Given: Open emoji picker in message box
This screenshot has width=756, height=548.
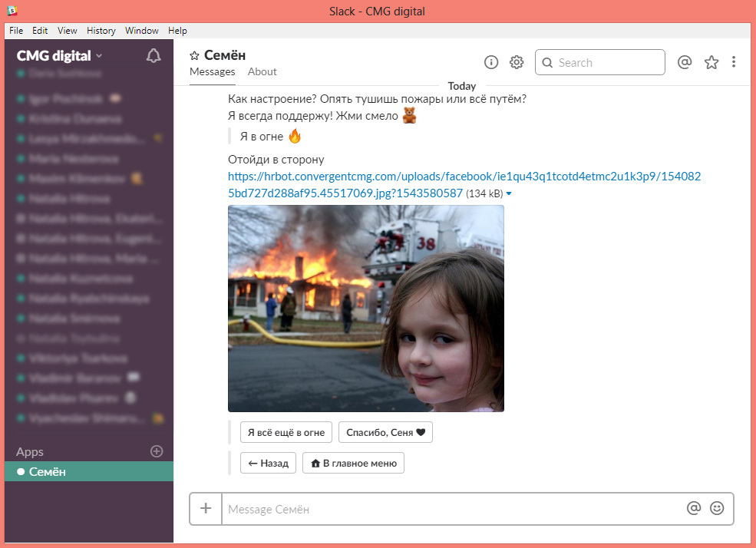Looking at the screenshot, I should pyautogui.click(x=717, y=508).
